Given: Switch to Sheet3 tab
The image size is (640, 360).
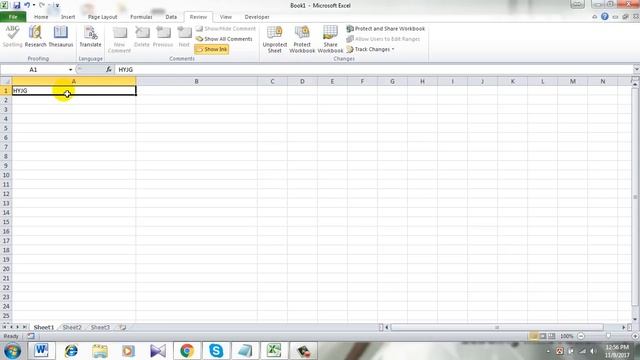Looking at the screenshot, I should coord(100,327).
